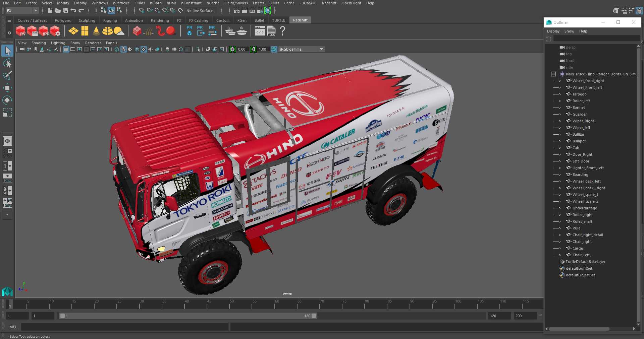Create Redshift area light shelf icon
Image resolution: width=644 pixels, height=339 pixels.
point(73,31)
